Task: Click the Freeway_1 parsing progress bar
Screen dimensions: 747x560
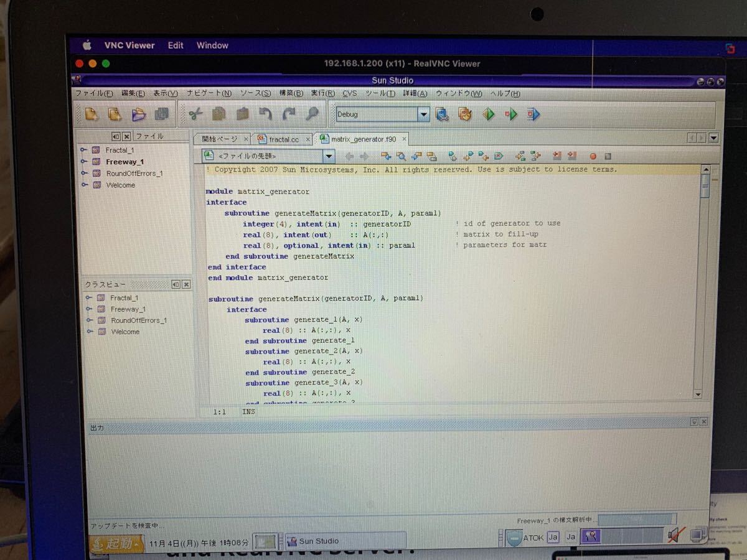Action: [637, 519]
